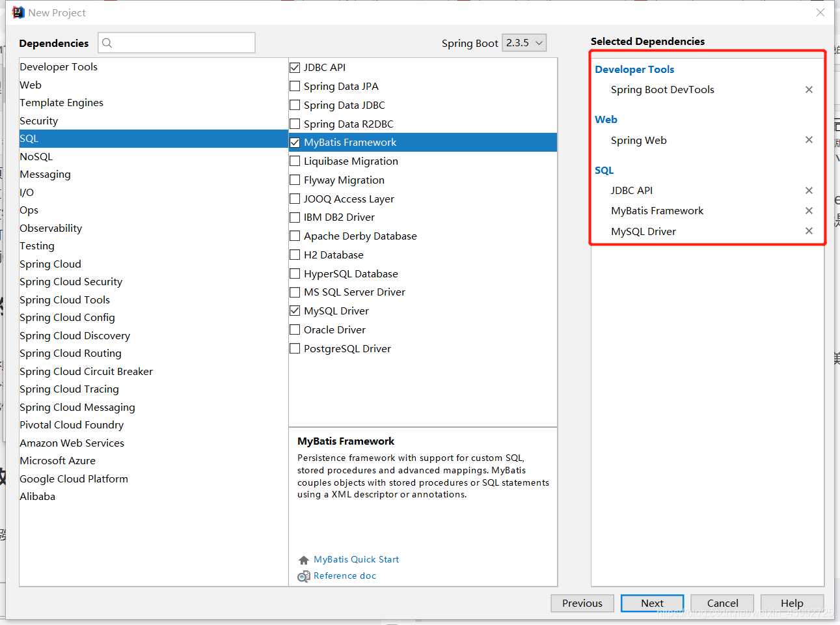Open the Reference doc link
The image size is (840, 625).
coord(345,576)
